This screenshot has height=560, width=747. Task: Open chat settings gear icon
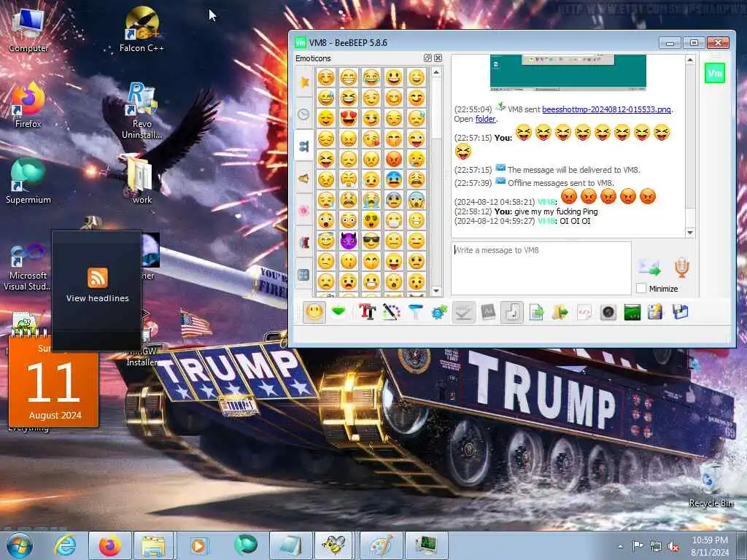pyautogui.click(x=439, y=312)
